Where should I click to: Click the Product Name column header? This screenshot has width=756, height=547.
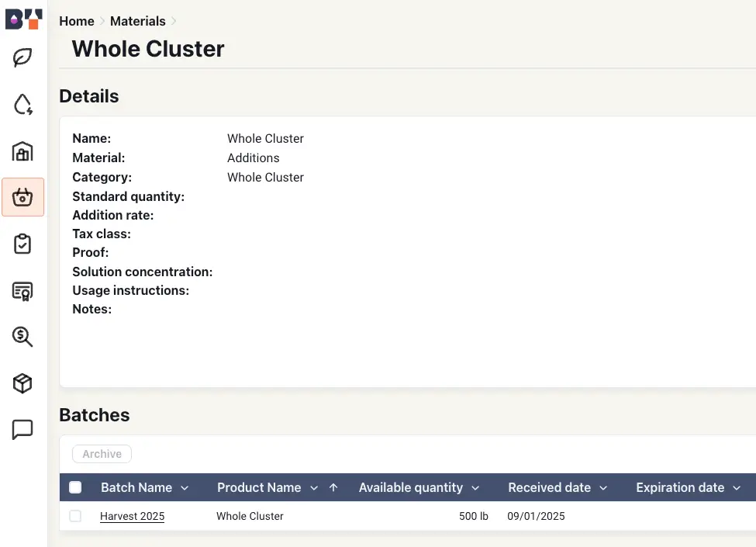[259, 488]
